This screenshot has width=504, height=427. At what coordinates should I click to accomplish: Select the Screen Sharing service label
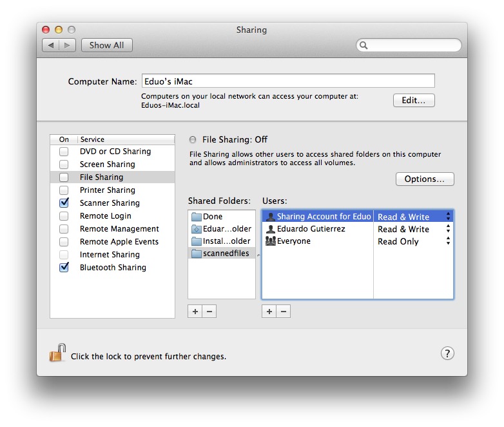(108, 164)
